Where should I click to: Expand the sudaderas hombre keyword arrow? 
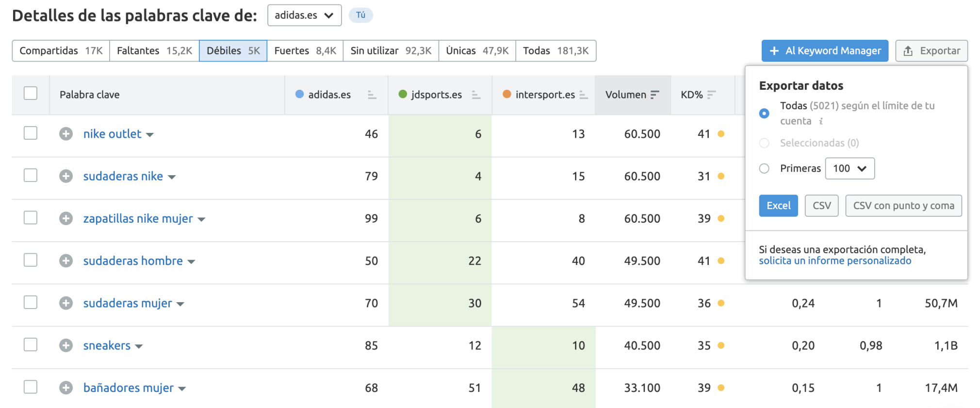[x=191, y=262]
